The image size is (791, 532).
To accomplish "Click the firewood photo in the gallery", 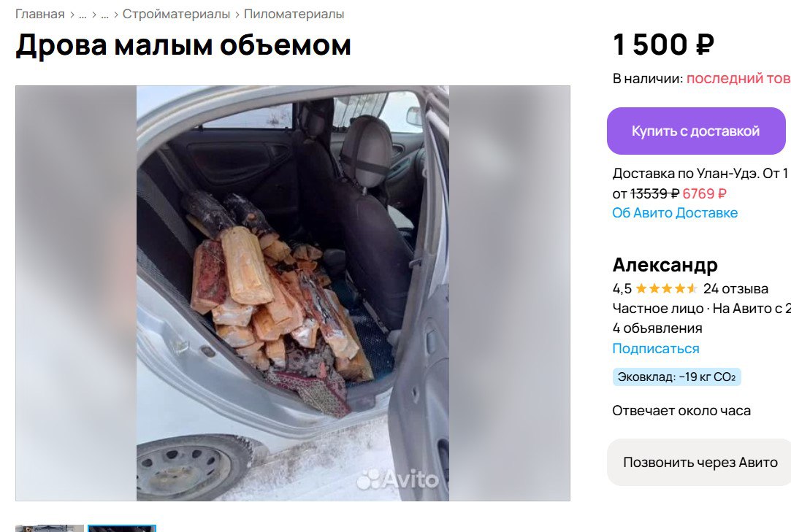I will [x=293, y=293].
